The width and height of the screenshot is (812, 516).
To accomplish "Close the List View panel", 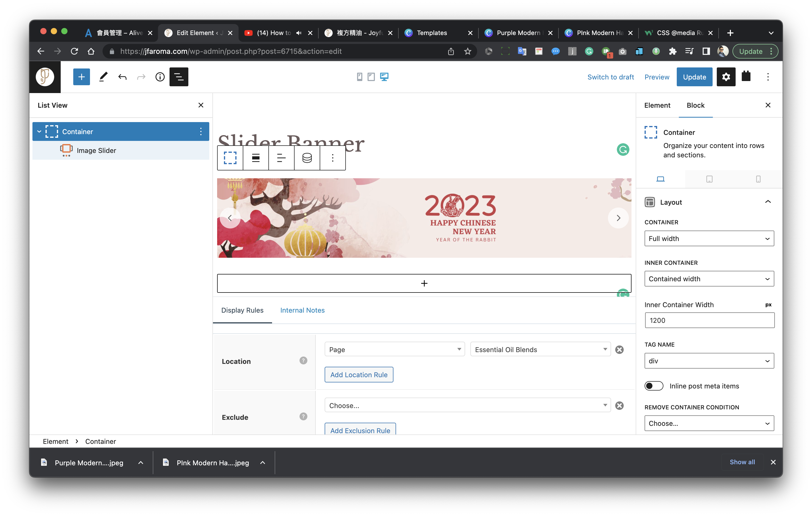I will pos(201,105).
